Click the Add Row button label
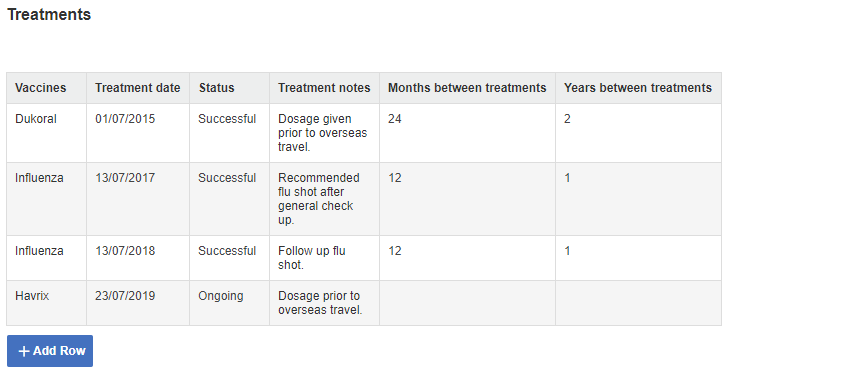Image resolution: width=848 pixels, height=386 pixels. coord(59,351)
